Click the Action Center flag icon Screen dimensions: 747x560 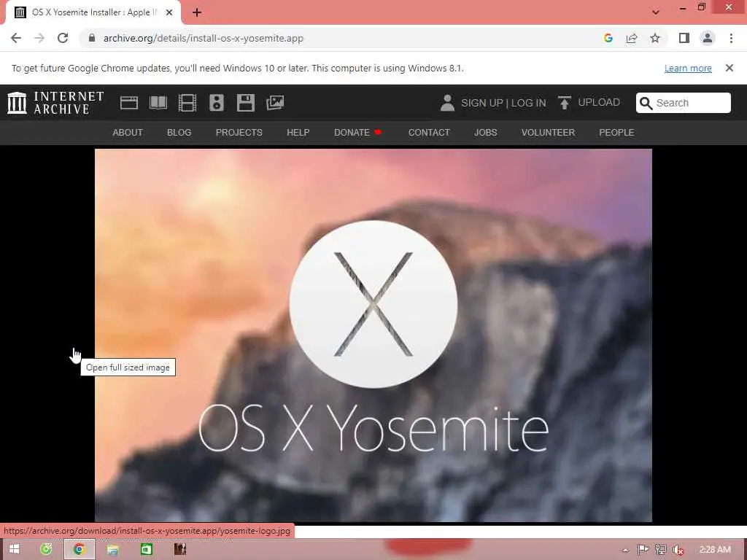[643, 550]
